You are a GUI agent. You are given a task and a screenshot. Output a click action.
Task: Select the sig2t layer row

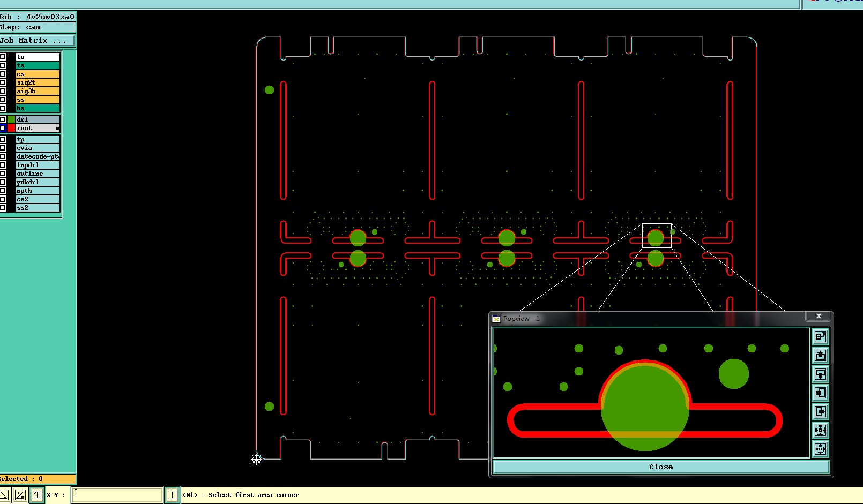click(38, 82)
